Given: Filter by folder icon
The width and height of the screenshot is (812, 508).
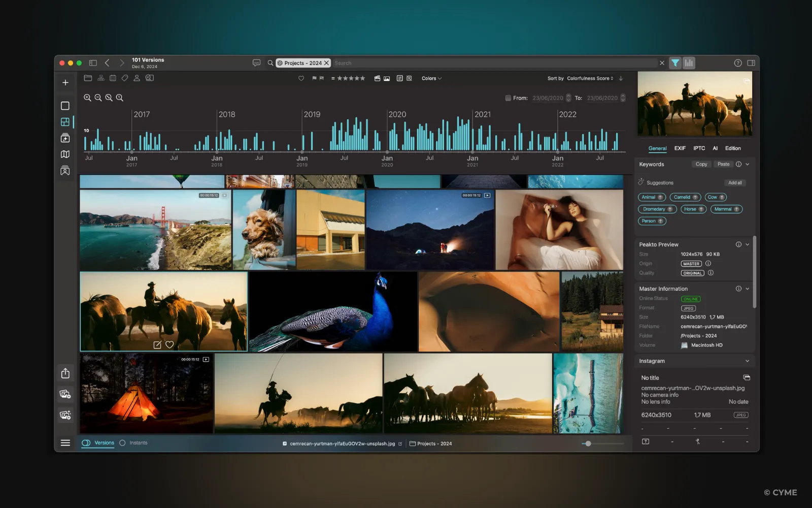Looking at the screenshot, I should pyautogui.click(x=88, y=78).
